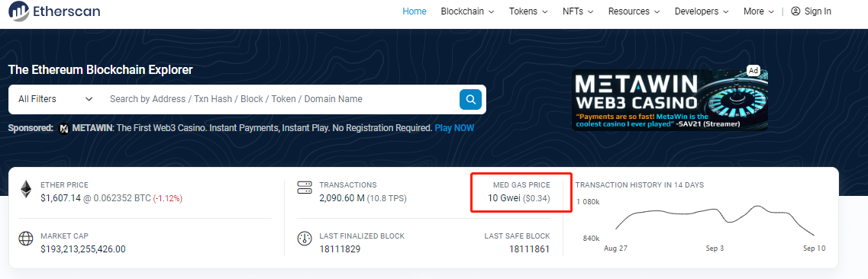Click the Aug 27 chart axis label
The height and width of the screenshot is (279, 868).
pyautogui.click(x=615, y=249)
